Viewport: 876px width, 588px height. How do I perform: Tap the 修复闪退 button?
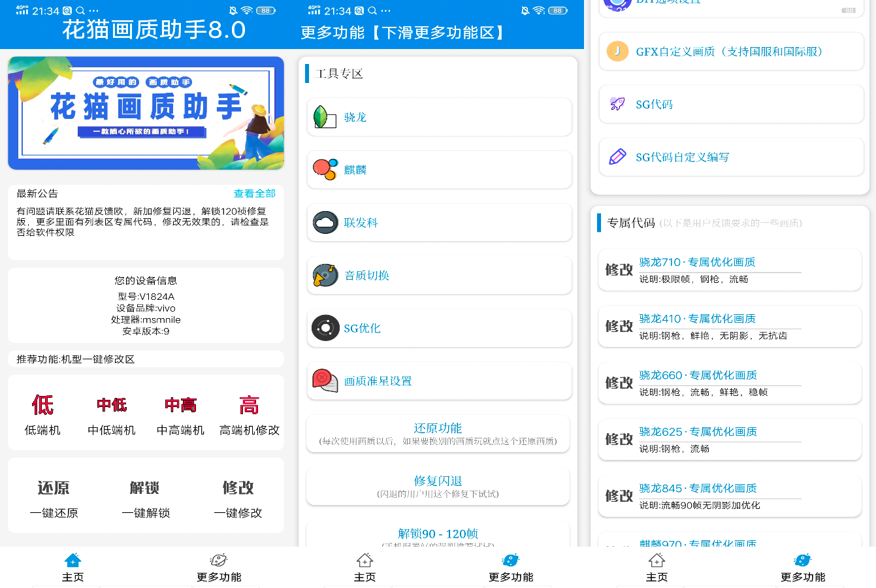pyautogui.click(x=438, y=487)
